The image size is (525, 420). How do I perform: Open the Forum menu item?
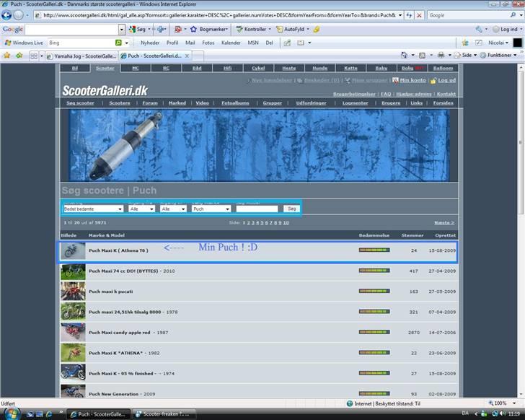(149, 103)
